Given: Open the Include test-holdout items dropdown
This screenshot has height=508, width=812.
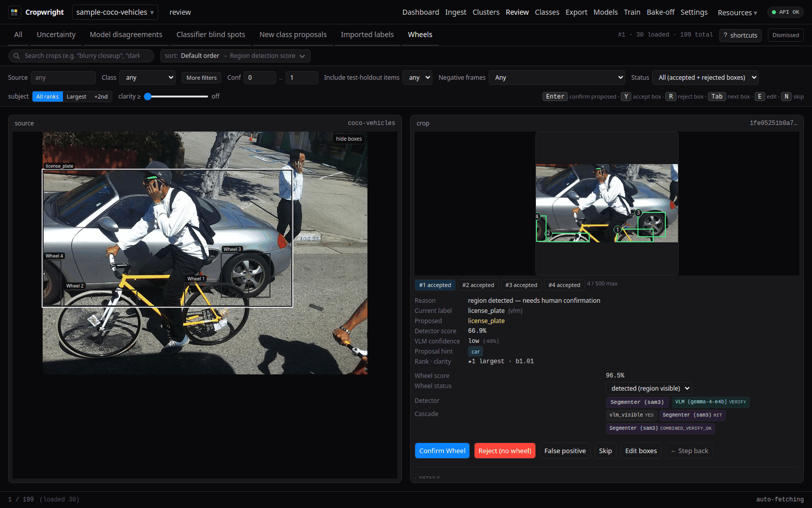Looking at the screenshot, I should (x=417, y=78).
